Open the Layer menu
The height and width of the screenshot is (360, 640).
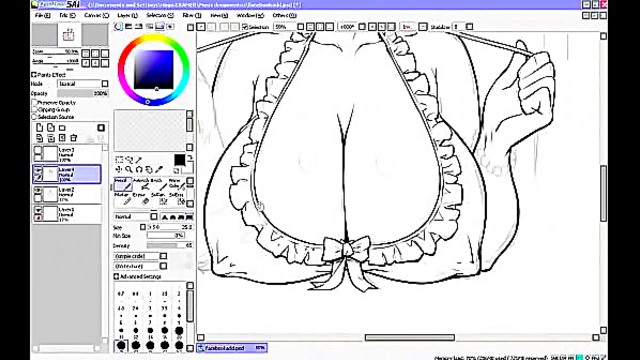tap(127, 15)
